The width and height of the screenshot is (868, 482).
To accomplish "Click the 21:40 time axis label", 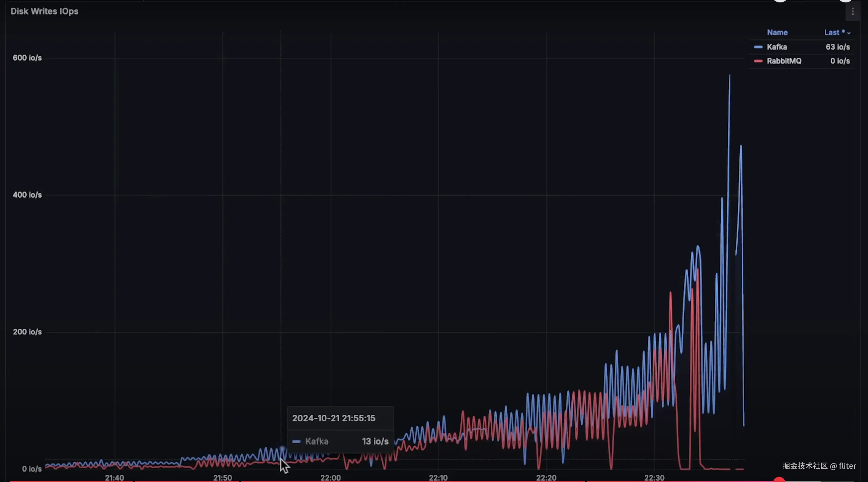I will [114, 477].
